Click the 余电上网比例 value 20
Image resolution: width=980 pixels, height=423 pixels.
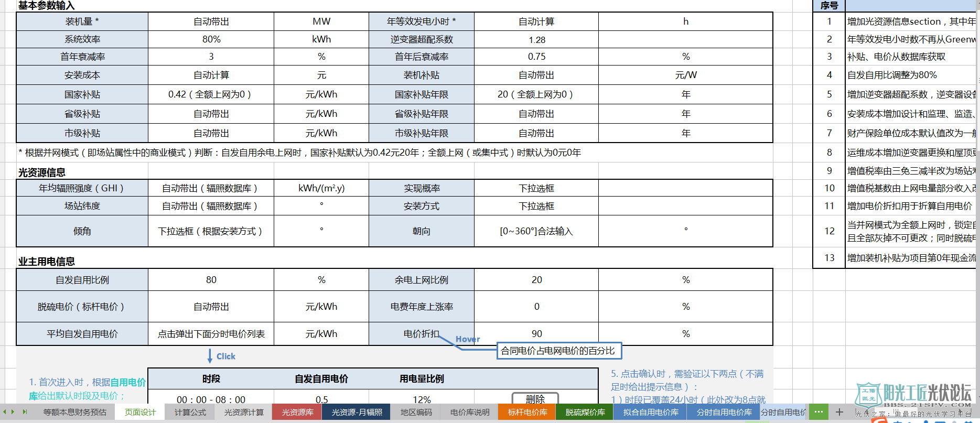(537, 280)
